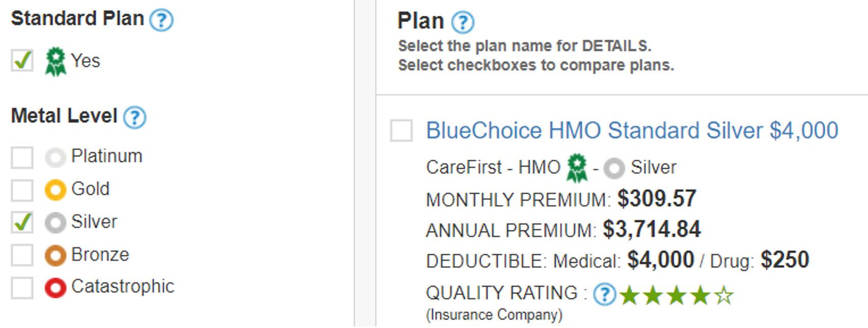
Task: Click the silver ring icon in plan details
Action: point(614,168)
